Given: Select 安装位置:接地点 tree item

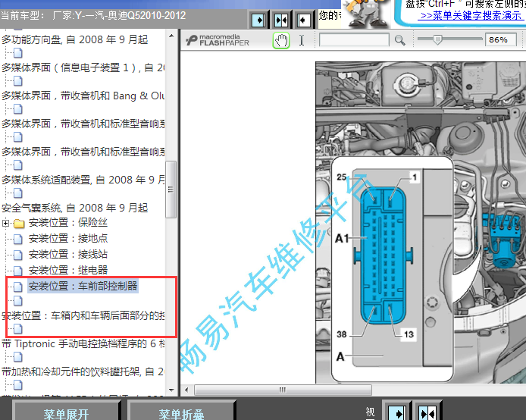Looking at the screenshot, I should 68,239.
